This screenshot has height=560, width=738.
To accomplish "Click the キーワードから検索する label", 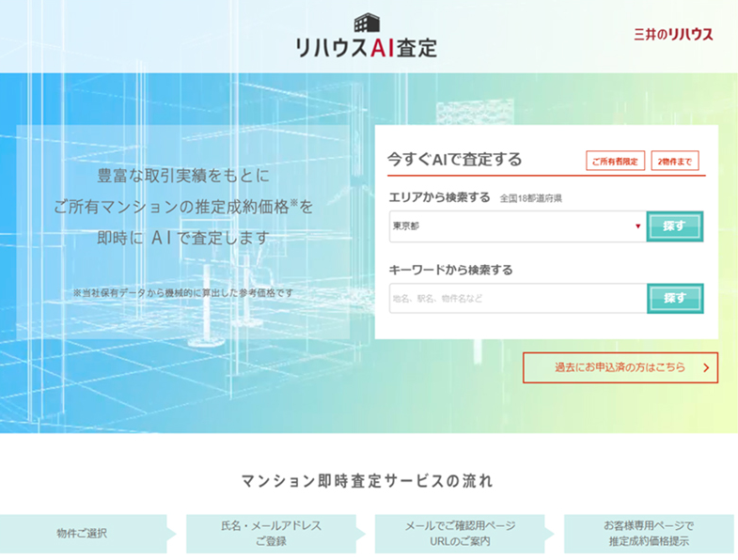I will 451,270.
